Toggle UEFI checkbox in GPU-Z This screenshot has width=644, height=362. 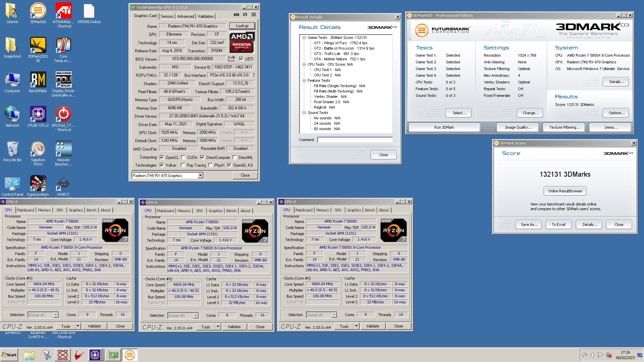coord(241,59)
